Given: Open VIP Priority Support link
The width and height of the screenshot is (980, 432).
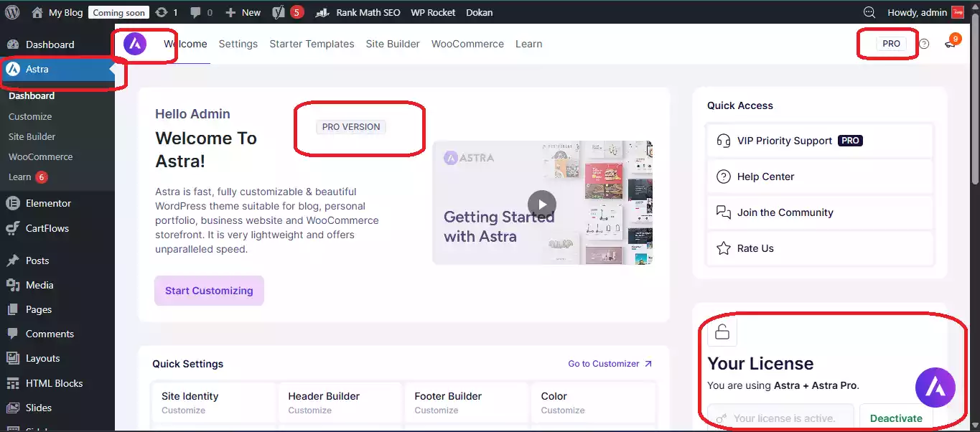Looking at the screenshot, I should [x=820, y=141].
